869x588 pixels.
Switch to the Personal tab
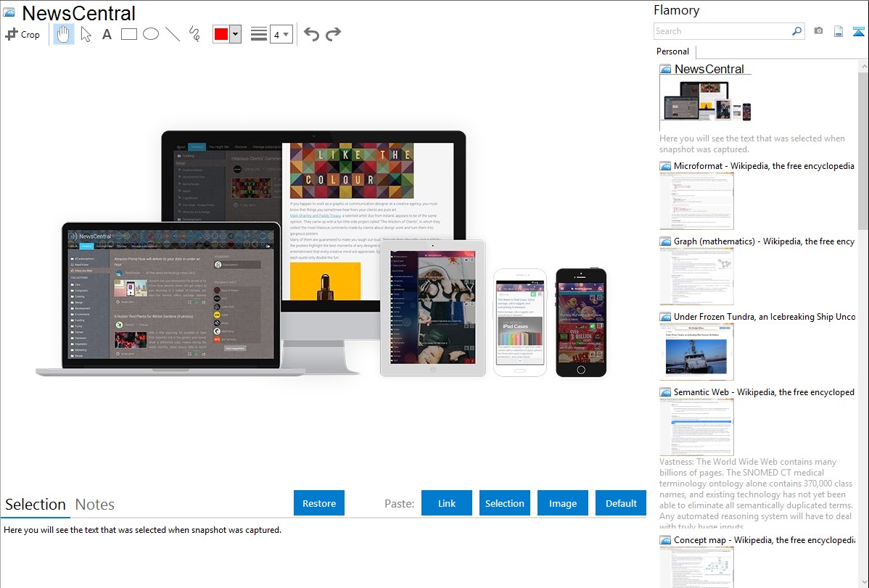[x=673, y=51]
